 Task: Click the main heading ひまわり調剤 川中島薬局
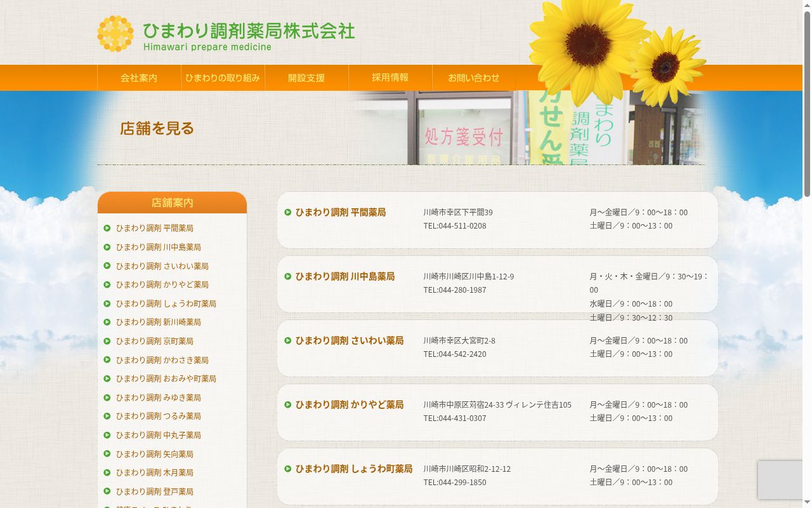[345, 276]
